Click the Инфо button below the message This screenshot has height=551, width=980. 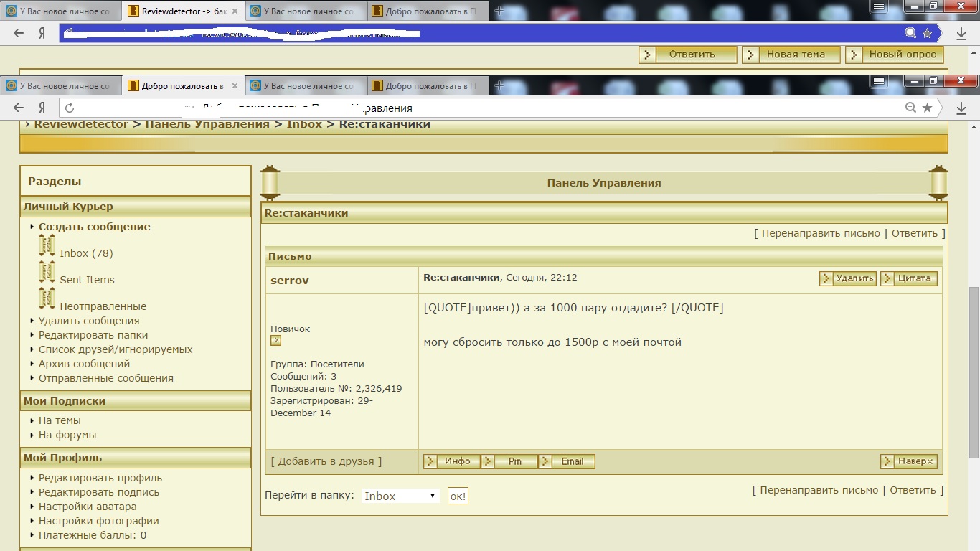pyautogui.click(x=451, y=461)
